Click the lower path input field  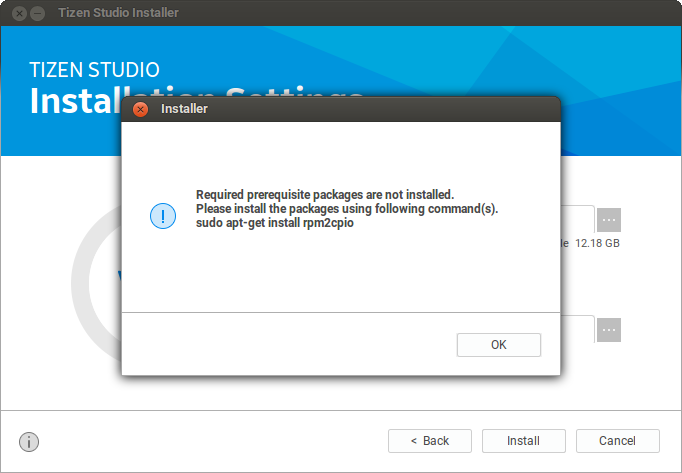[578, 329]
